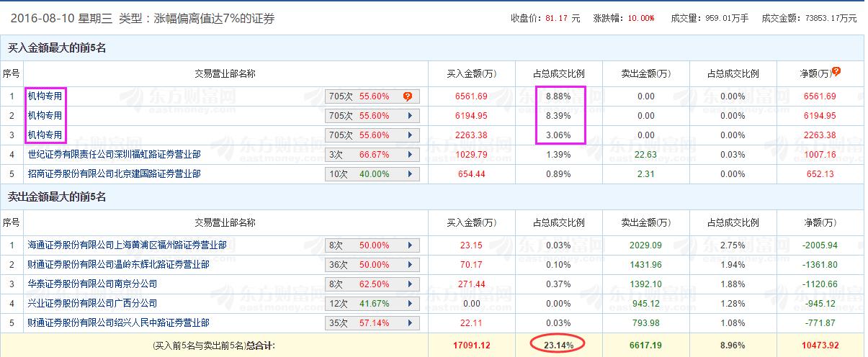Screen dimensions: 868x357
Task: Click the buy amount cell 654.44
Action: 471,173
